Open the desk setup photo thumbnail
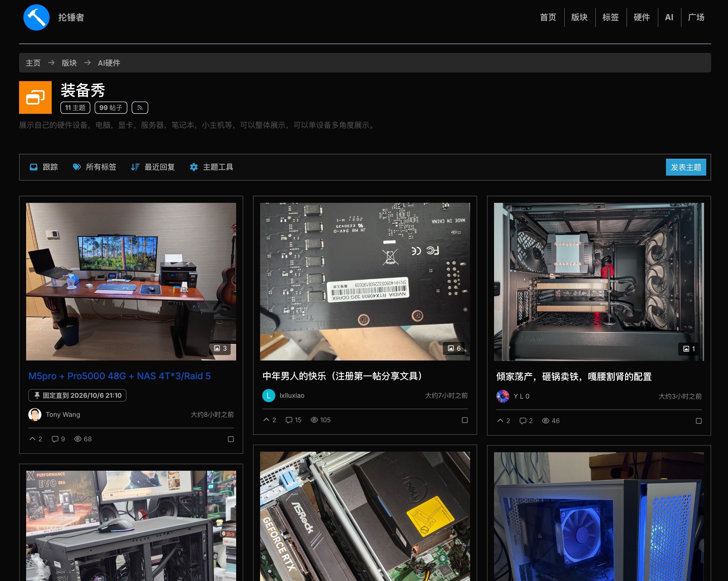Image resolution: width=728 pixels, height=581 pixels. click(131, 282)
